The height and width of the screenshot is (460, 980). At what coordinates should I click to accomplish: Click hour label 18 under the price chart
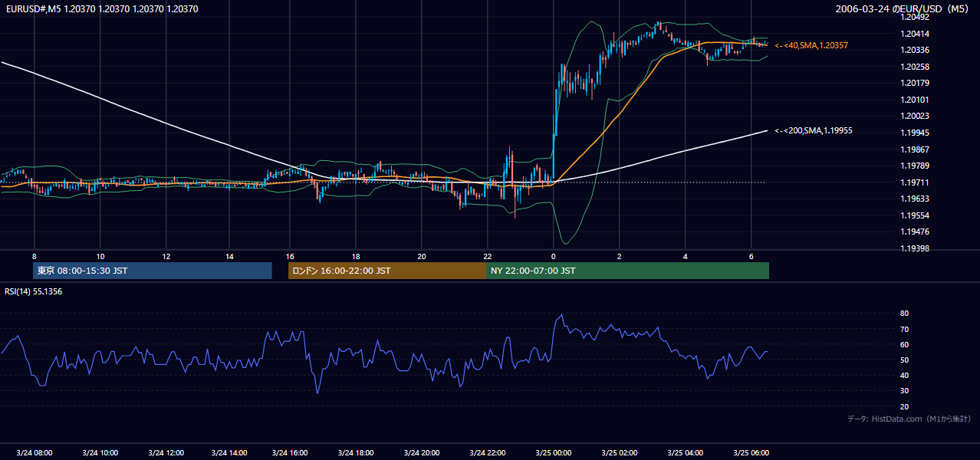356,256
